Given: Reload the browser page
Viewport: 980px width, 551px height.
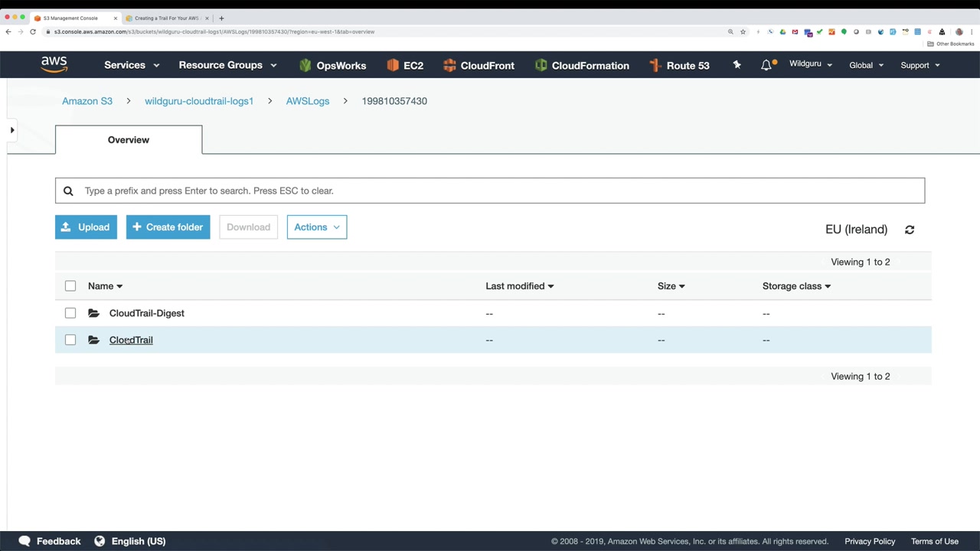Looking at the screenshot, I should (33, 31).
